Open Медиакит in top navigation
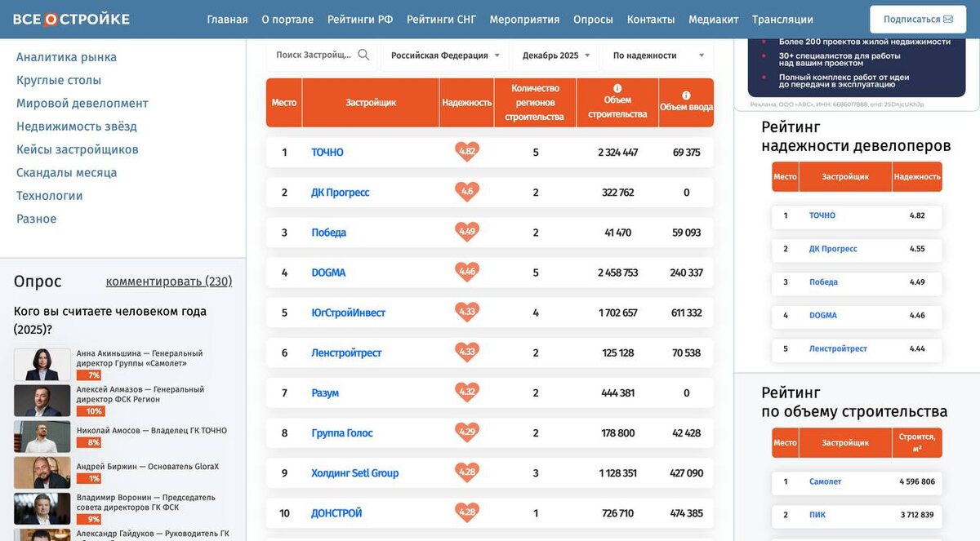The height and width of the screenshot is (541, 980). pos(714,20)
